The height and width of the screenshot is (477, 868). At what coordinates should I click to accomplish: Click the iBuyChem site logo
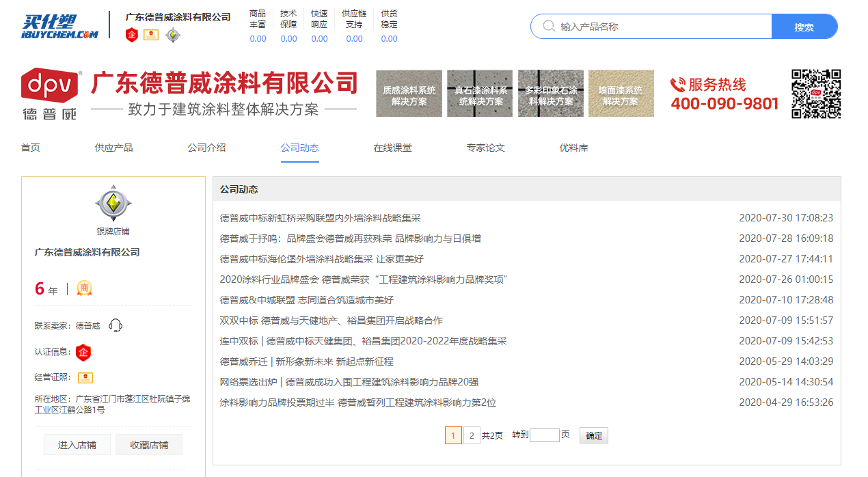pos(59,27)
